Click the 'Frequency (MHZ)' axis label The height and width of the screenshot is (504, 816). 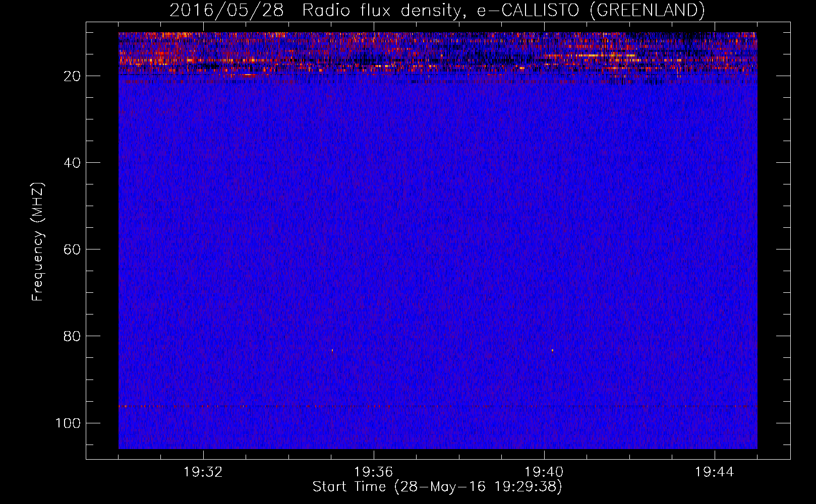pos(38,242)
